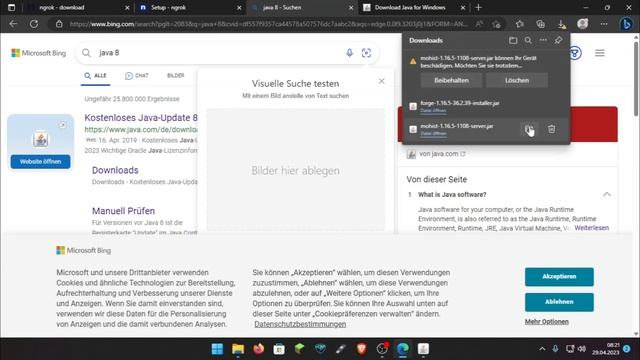Go back to previous page
640x360 pixels.
click(x=13, y=24)
